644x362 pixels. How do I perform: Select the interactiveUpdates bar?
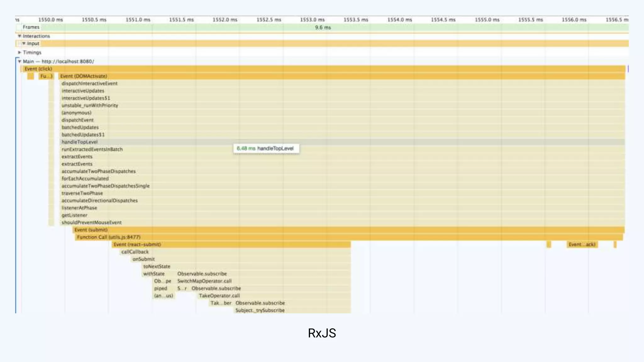[x=342, y=91]
